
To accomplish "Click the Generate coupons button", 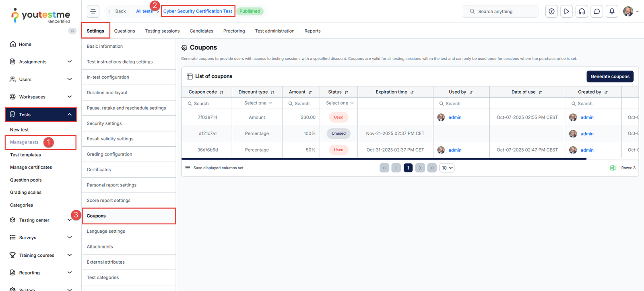I will point(609,76).
